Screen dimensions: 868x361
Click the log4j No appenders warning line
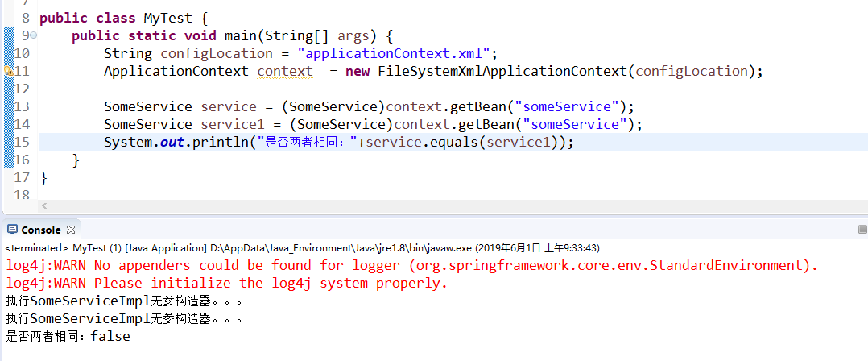[412, 265]
